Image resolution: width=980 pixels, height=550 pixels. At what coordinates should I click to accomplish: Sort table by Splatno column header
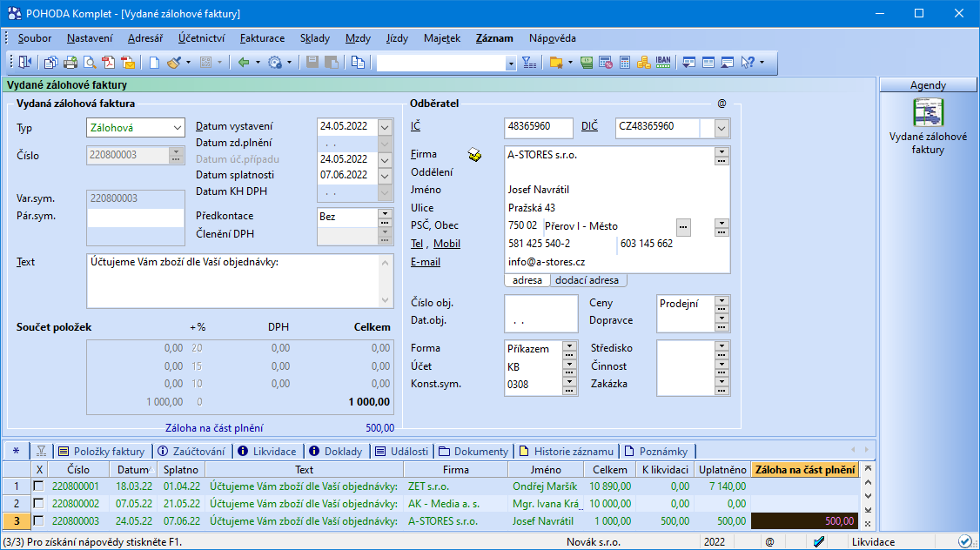[x=181, y=469]
